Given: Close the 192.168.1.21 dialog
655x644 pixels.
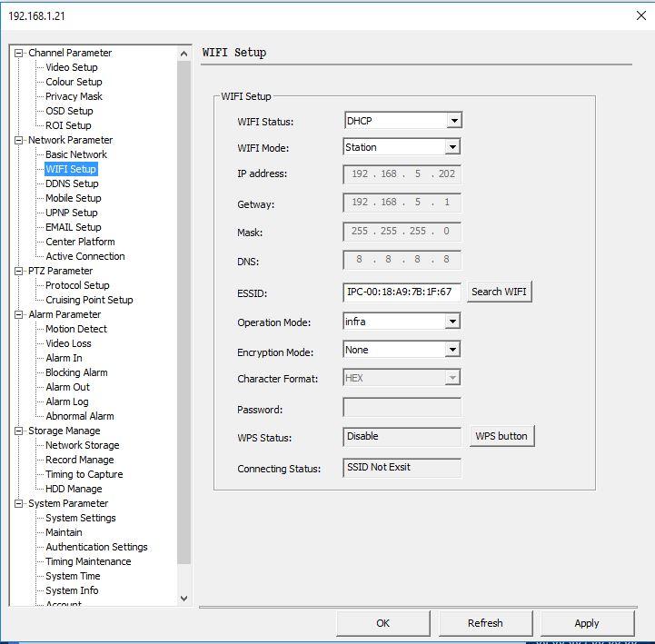Looking at the screenshot, I should point(641,15).
